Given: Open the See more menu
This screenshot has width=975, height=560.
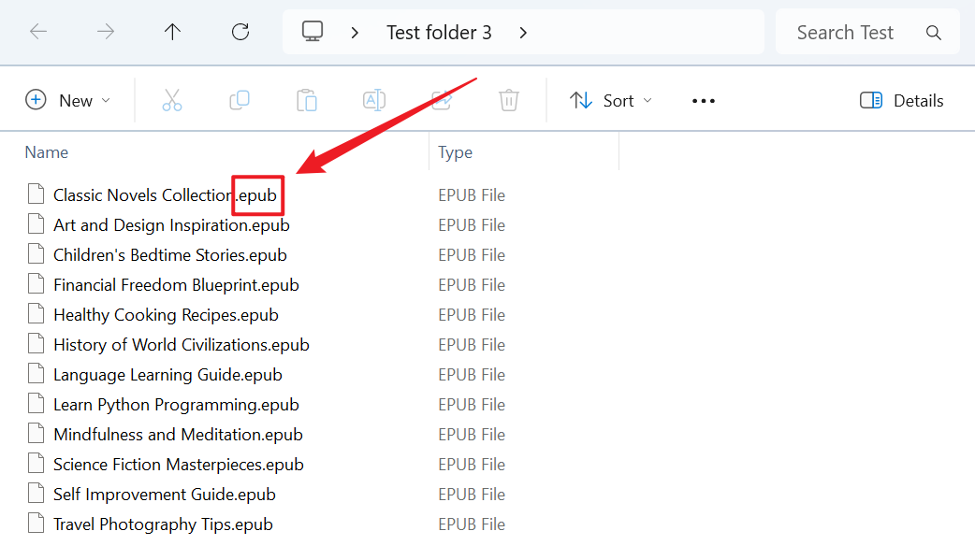Looking at the screenshot, I should click(x=703, y=99).
